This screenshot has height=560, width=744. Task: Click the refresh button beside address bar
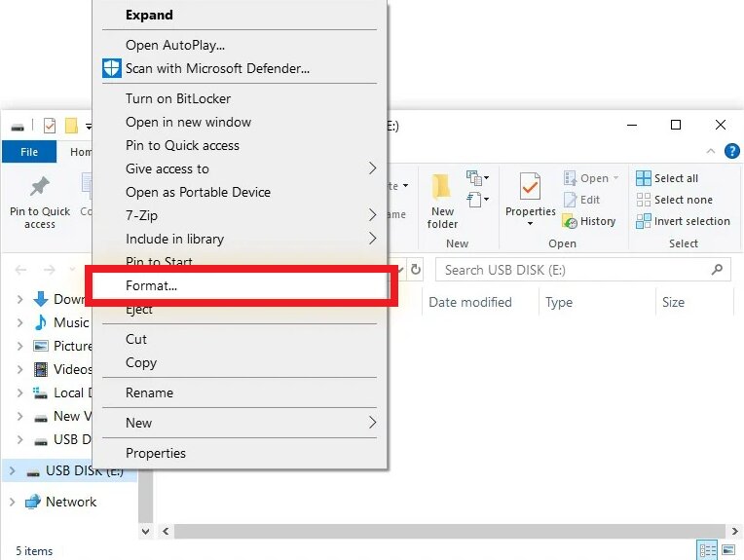pos(416,270)
